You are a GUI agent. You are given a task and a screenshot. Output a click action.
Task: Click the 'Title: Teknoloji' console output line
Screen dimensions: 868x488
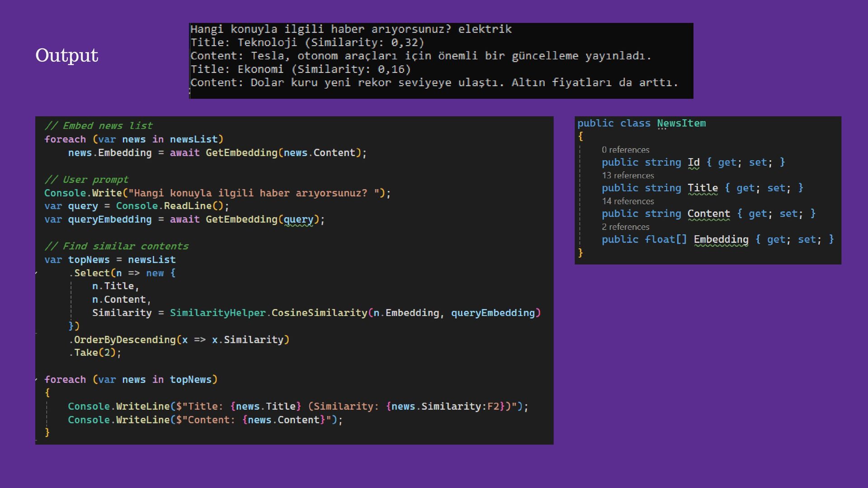pyautogui.click(x=307, y=42)
